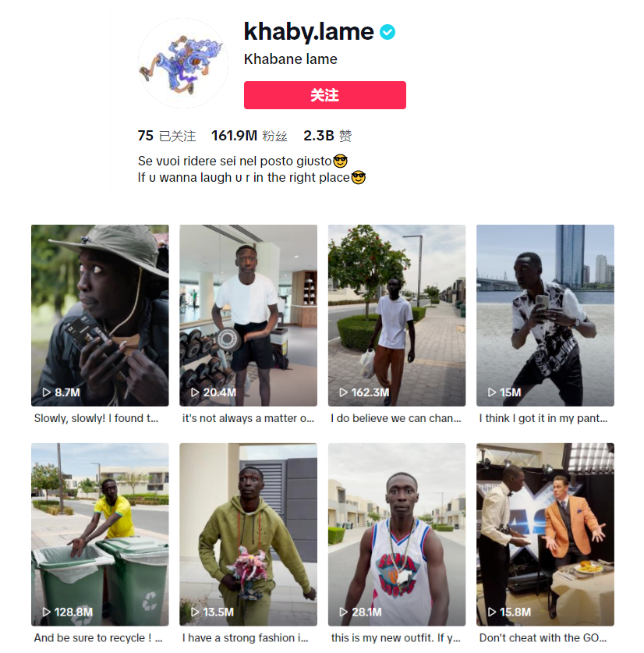Image resolution: width=644 pixels, height=653 pixels.
Task: Click caption 'Don't cheat with the GO...'
Action: tap(543, 637)
